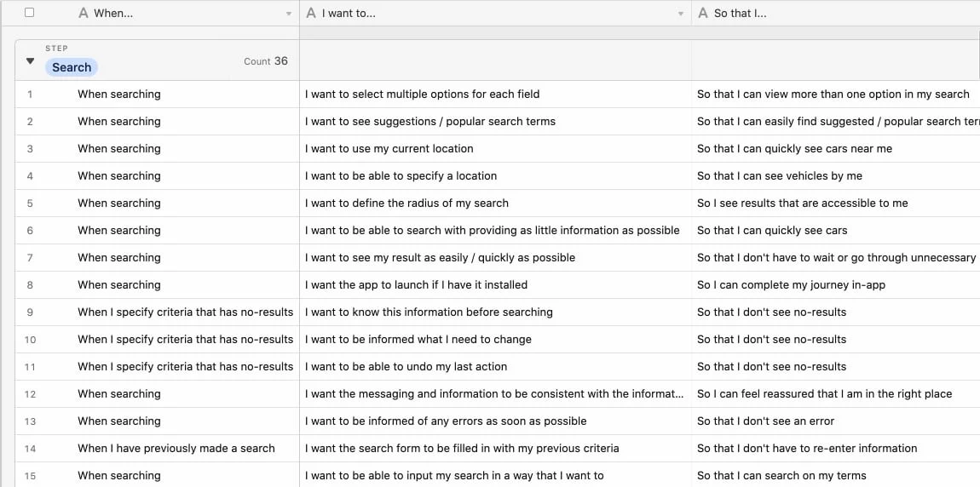
Task: Collapse the Search group with its triangle
Action: coord(31,61)
